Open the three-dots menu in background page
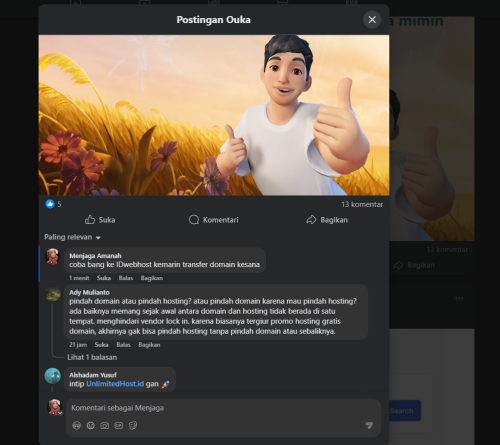500x445 pixels. pyautogui.click(x=459, y=298)
